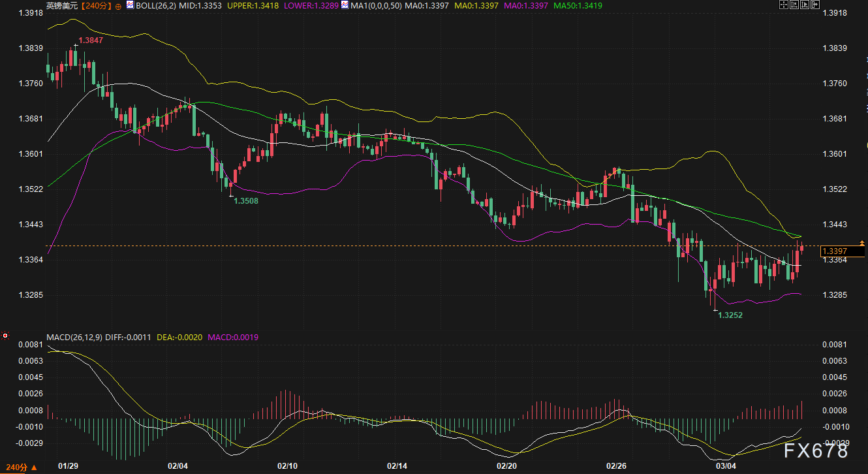This screenshot has height=474, width=868.
Task: Click the 02/20 date on time axis
Action: pyautogui.click(x=506, y=466)
